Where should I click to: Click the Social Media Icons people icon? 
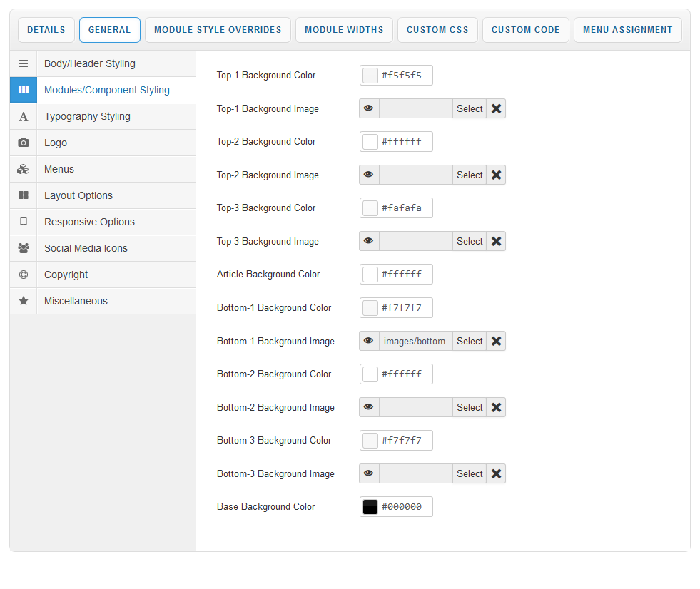(x=24, y=248)
